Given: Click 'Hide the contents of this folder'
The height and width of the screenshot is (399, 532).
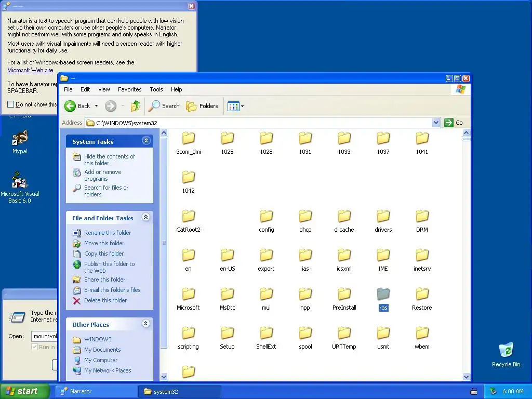Looking at the screenshot, I should pyautogui.click(x=109, y=159).
